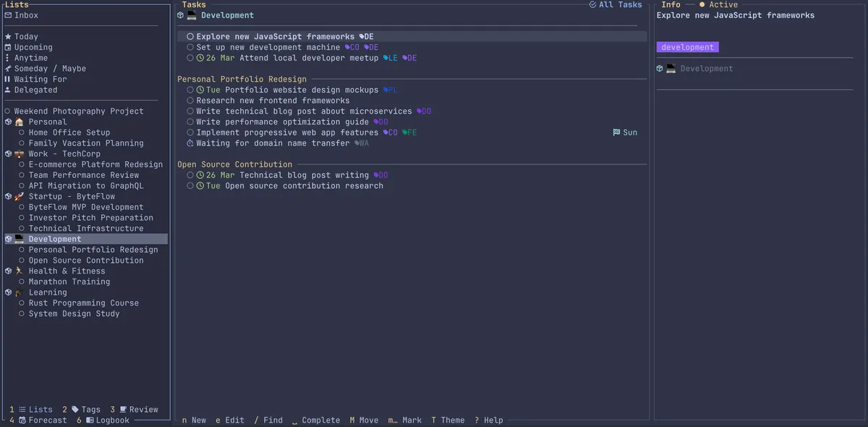Open the Logbook tab
868x427 pixels.
tap(103, 420)
